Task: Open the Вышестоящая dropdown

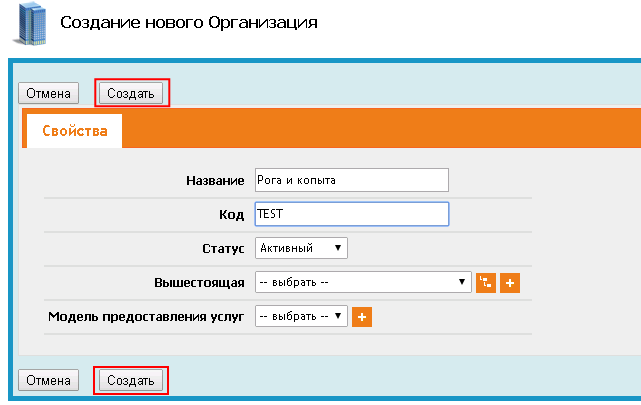Action: click(x=363, y=282)
